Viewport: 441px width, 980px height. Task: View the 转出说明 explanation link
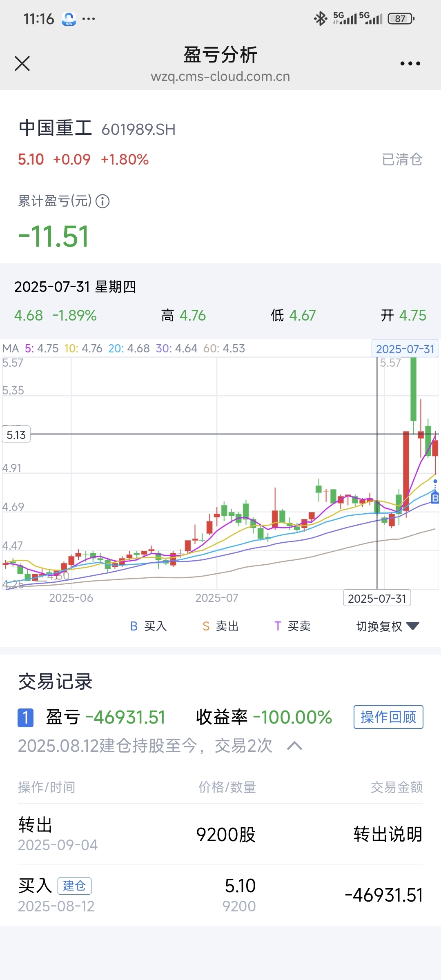[x=388, y=834]
